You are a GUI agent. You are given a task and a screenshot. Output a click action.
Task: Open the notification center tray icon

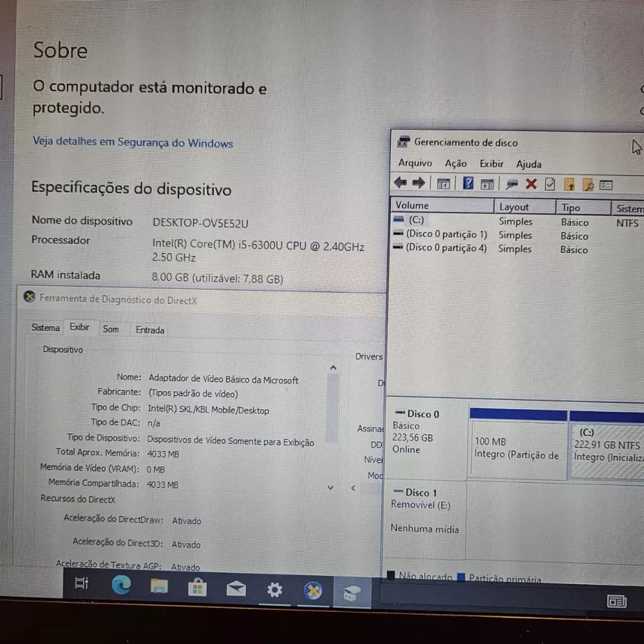coord(616,601)
